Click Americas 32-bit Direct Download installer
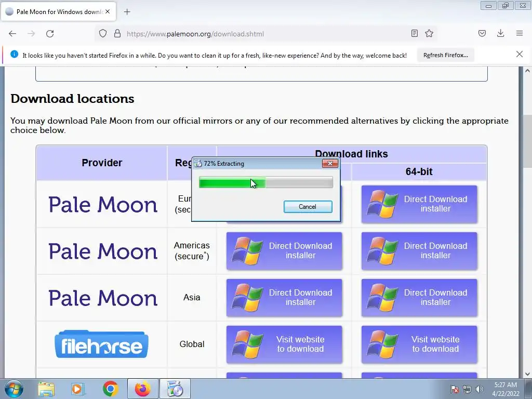Viewport: 532px width, 399px height. tap(284, 251)
